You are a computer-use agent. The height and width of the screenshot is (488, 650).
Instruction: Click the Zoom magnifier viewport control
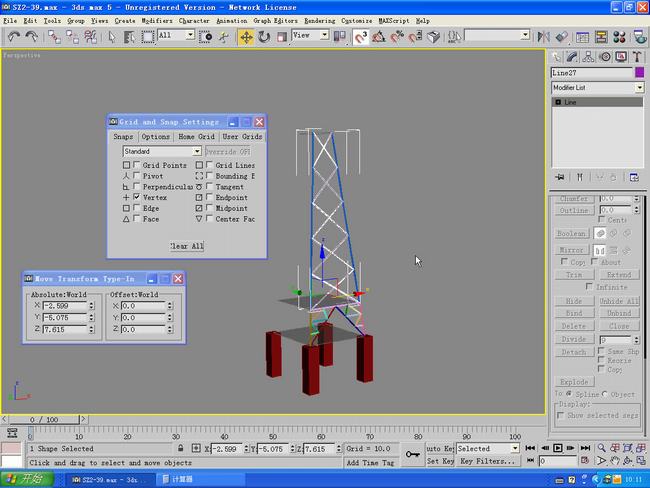601,448
